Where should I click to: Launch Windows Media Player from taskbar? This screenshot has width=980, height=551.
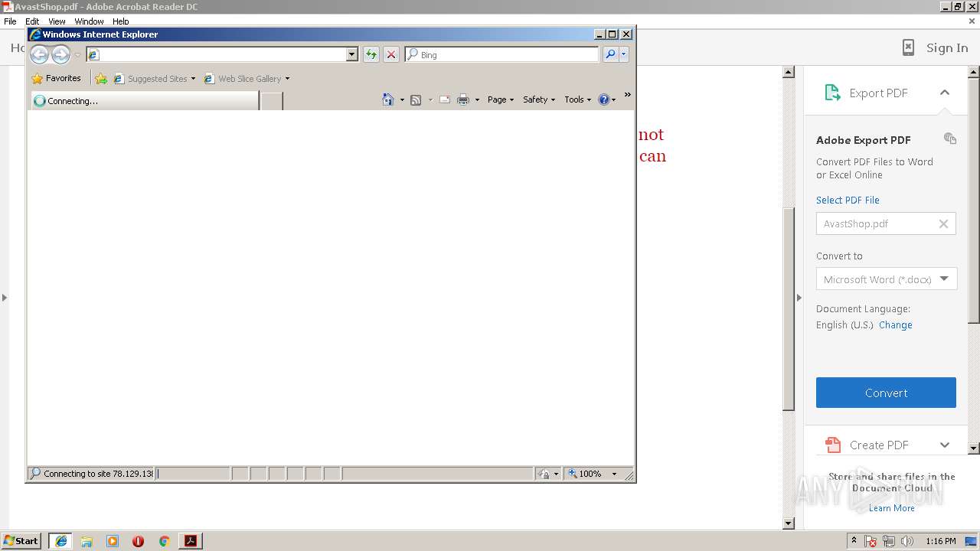pyautogui.click(x=113, y=541)
